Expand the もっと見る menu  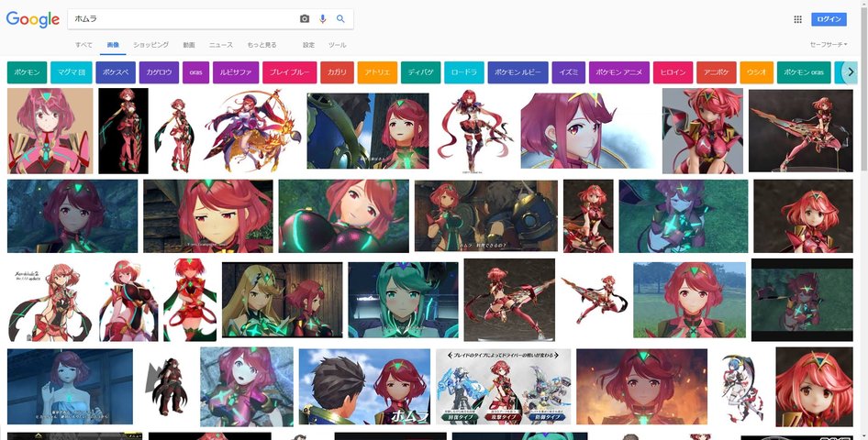click(x=262, y=45)
